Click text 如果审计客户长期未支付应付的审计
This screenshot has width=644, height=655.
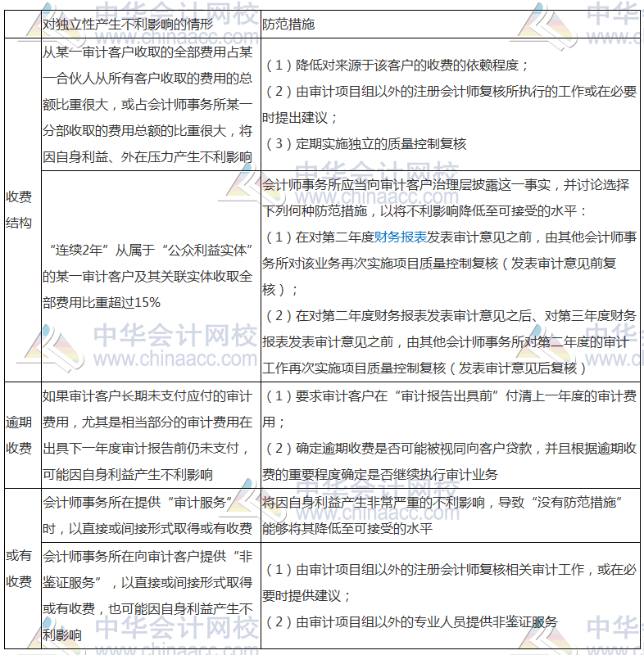click(147, 396)
